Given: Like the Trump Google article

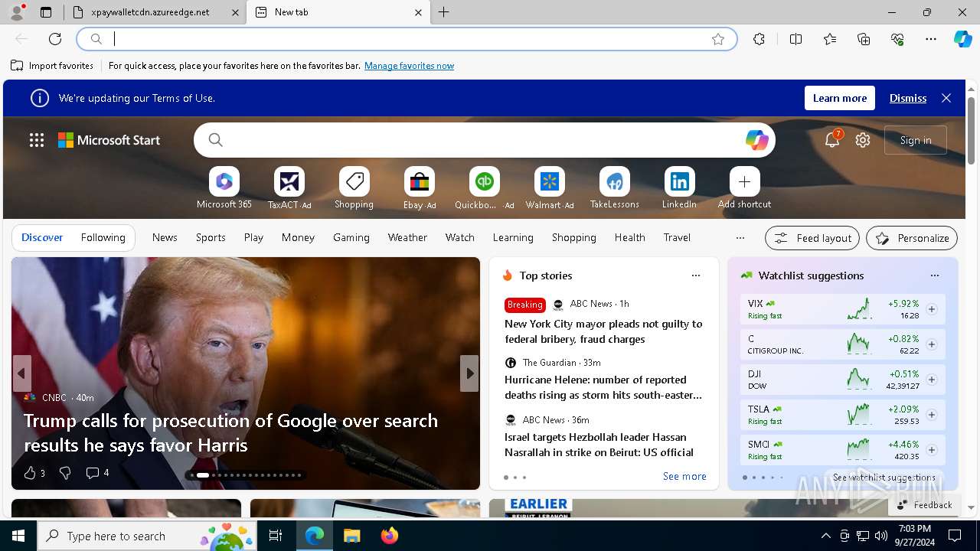Looking at the screenshot, I should tap(30, 473).
